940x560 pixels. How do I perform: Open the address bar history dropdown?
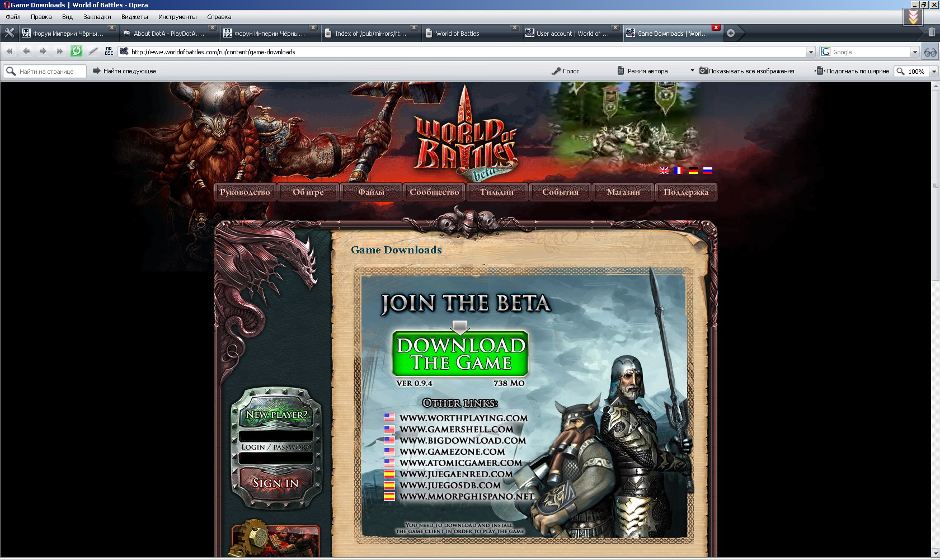click(811, 52)
